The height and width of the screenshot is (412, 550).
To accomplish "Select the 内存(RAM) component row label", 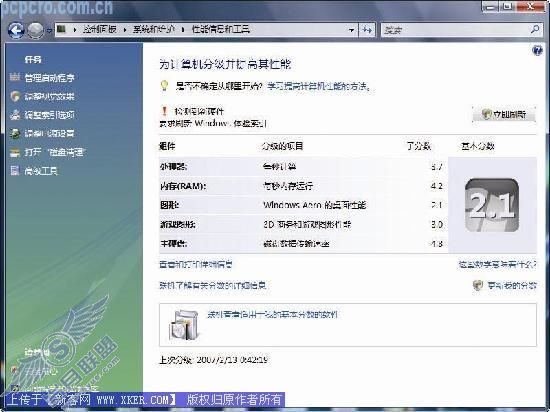I will point(183,186).
